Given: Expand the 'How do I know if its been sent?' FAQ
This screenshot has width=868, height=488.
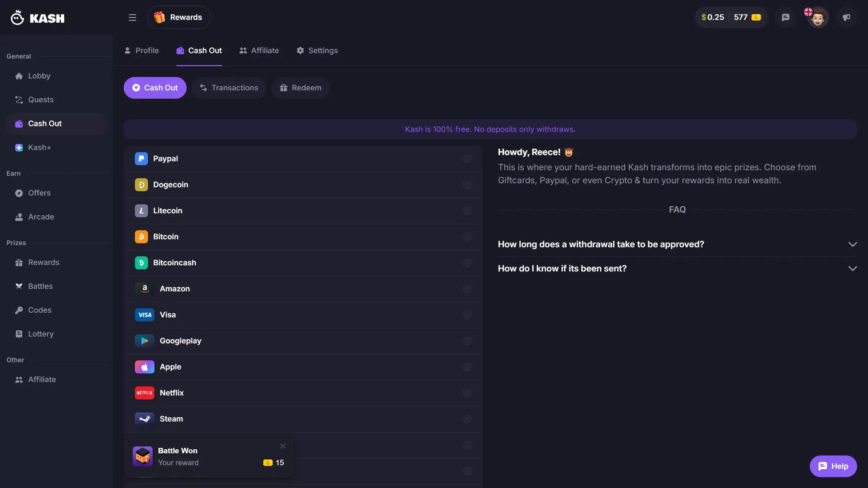Looking at the screenshot, I should pyautogui.click(x=677, y=269).
